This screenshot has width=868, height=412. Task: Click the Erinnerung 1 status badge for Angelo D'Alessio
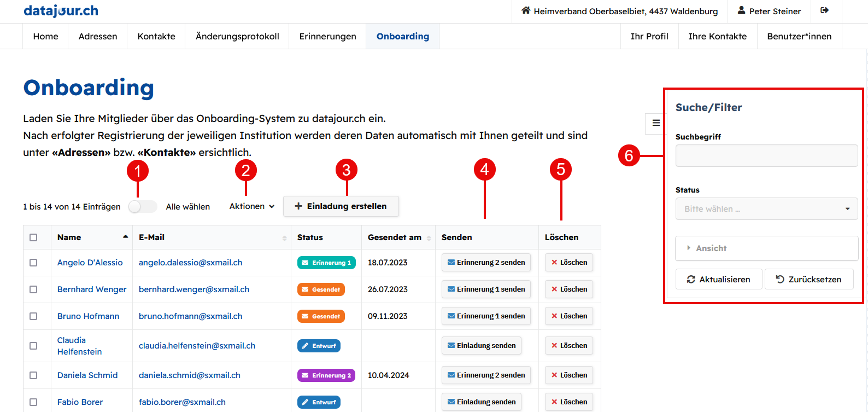(x=326, y=263)
